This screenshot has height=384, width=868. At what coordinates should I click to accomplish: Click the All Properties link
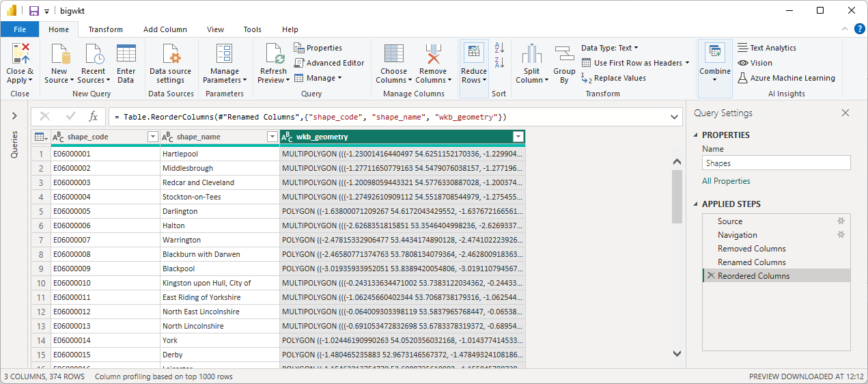tap(726, 181)
